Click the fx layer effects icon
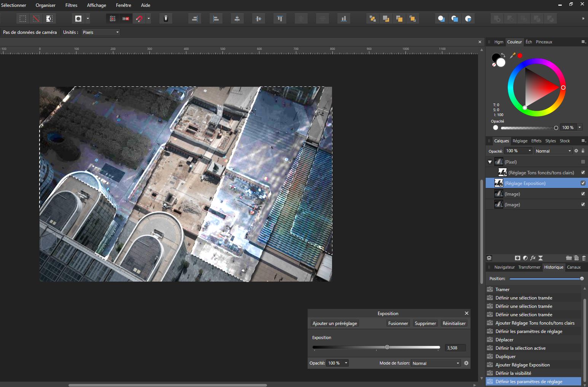This screenshot has height=387, width=588. coord(533,258)
